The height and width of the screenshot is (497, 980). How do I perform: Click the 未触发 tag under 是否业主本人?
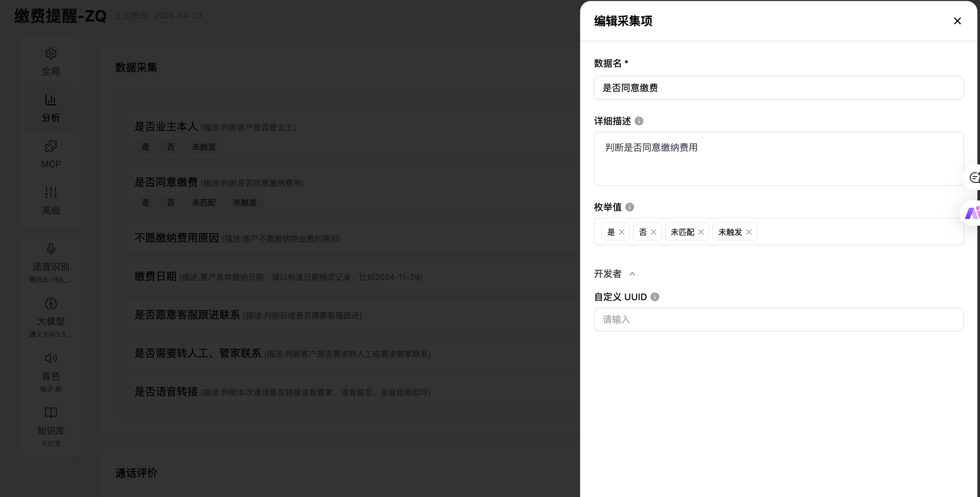point(204,147)
